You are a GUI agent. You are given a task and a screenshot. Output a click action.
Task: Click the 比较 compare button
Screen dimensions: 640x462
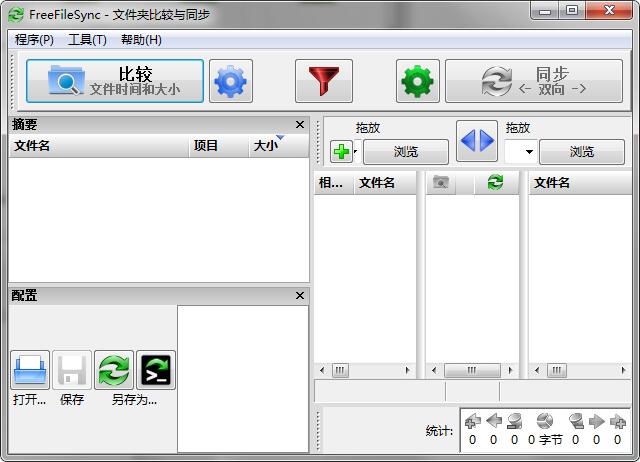click(115, 81)
